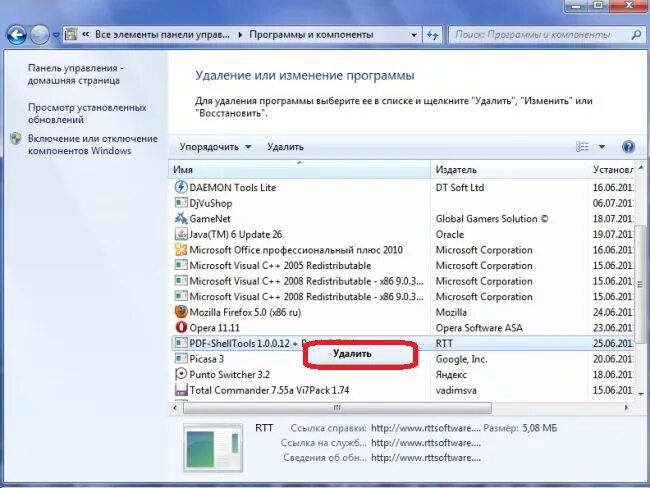
Task: Click the horizontal scrollbar right arrow
Action: click(626, 408)
